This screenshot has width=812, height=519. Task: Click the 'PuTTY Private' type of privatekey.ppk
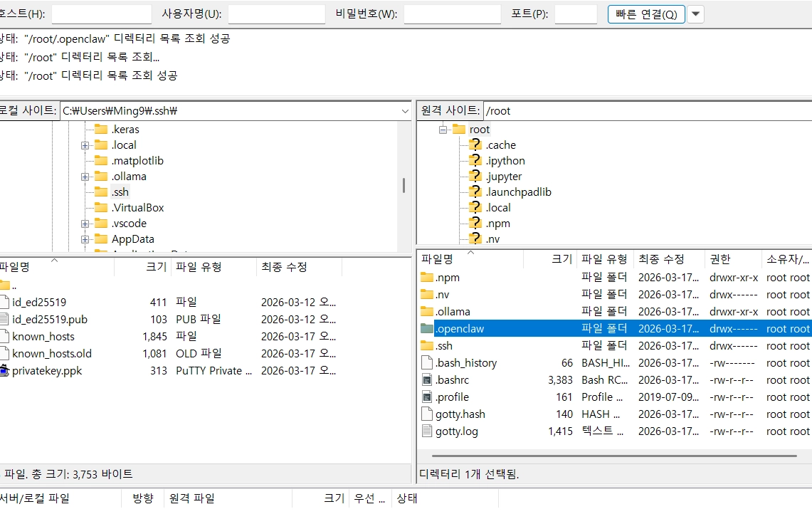pyautogui.click(x=213, y=371)
